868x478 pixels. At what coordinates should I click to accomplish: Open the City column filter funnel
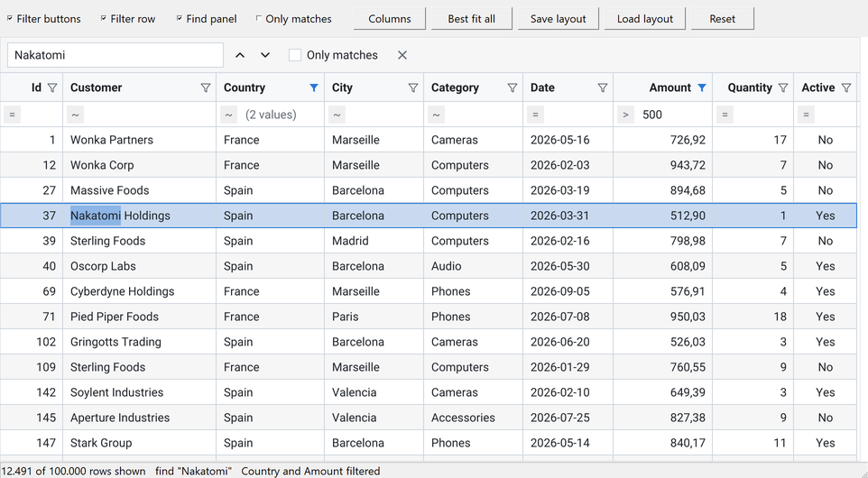tap(413, 87)
